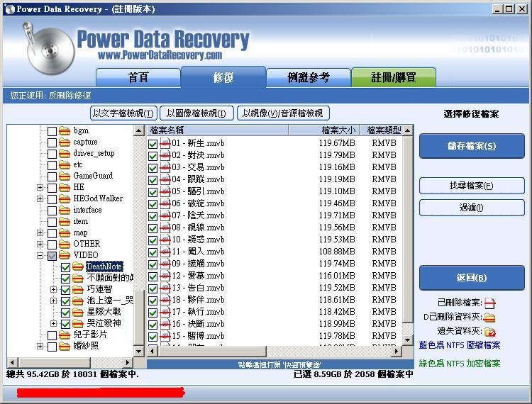This screenshot has height=404, width=532.
Task: Click the 儲存檔案(S) button
Action: click(x=472, y=146)
